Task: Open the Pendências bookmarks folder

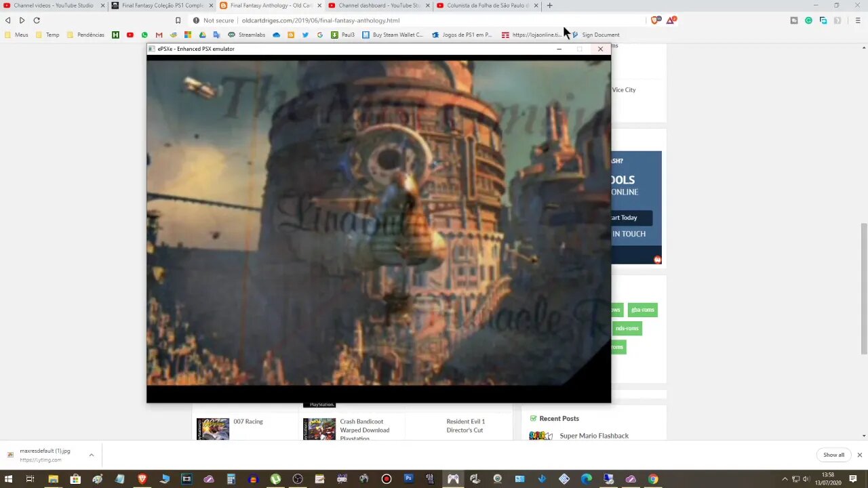Action: (x=86, y=35)
